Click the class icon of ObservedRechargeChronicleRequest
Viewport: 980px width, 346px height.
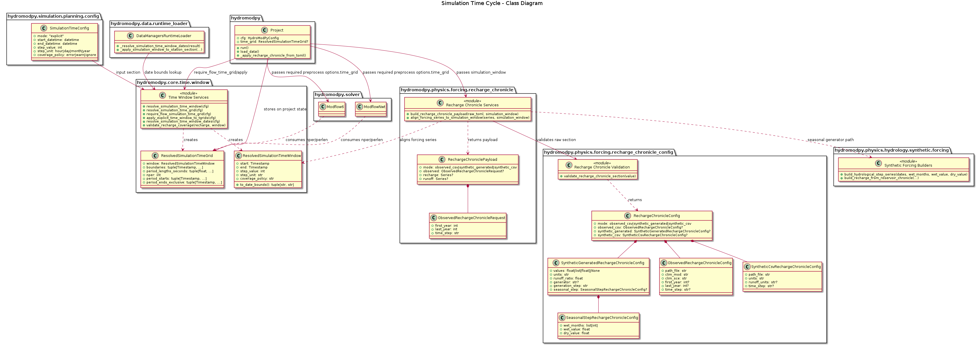[x=434, y=218]
